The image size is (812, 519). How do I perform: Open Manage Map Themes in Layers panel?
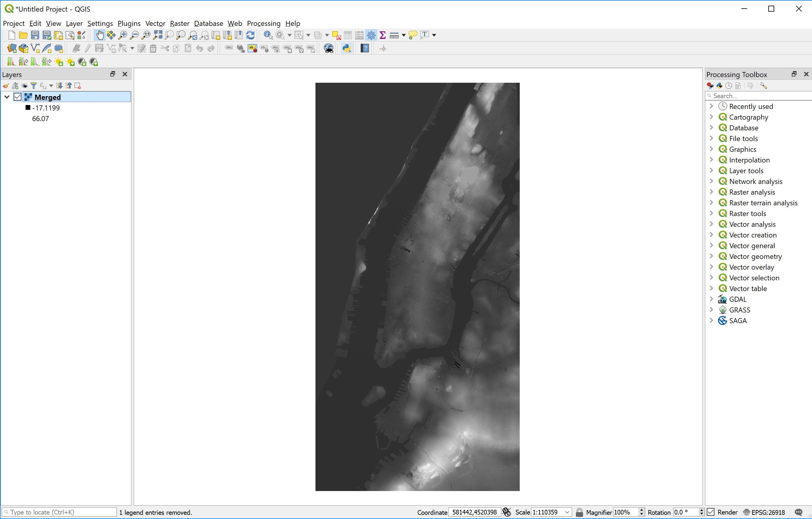tap(24, 85)
